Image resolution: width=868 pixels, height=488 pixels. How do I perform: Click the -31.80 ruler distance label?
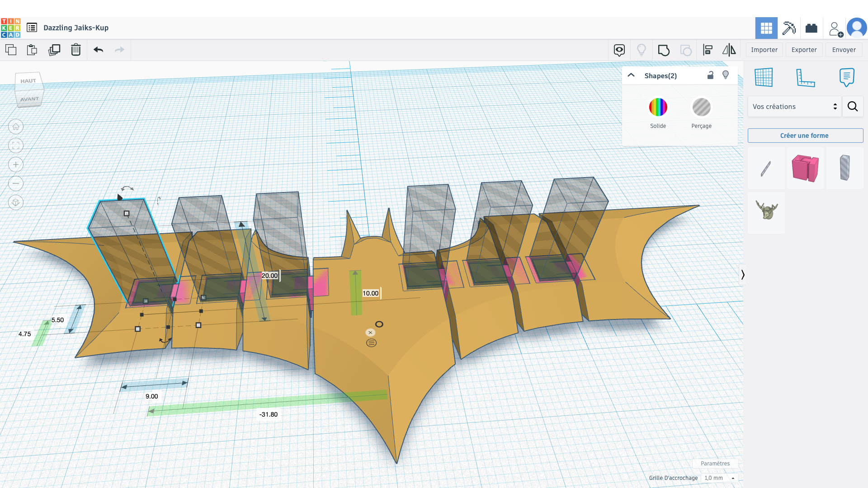tap(269, 414)
